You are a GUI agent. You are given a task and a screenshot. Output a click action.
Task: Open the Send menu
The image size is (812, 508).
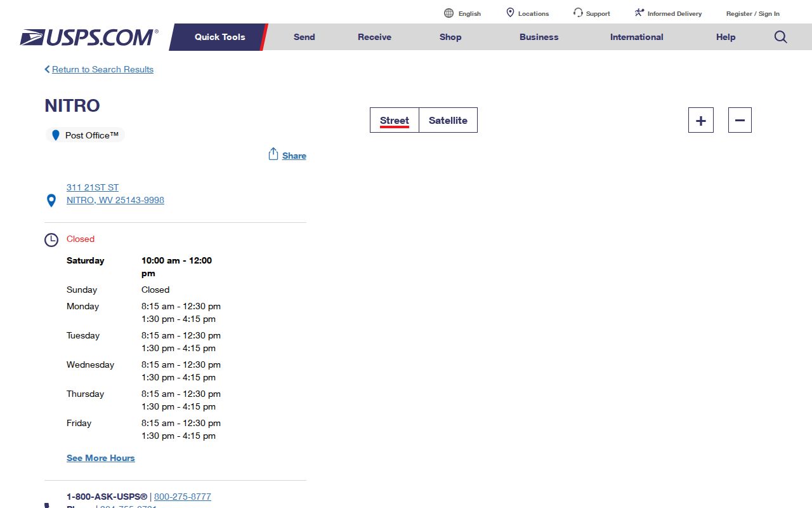pyautogui.click(x=304, y=37)
